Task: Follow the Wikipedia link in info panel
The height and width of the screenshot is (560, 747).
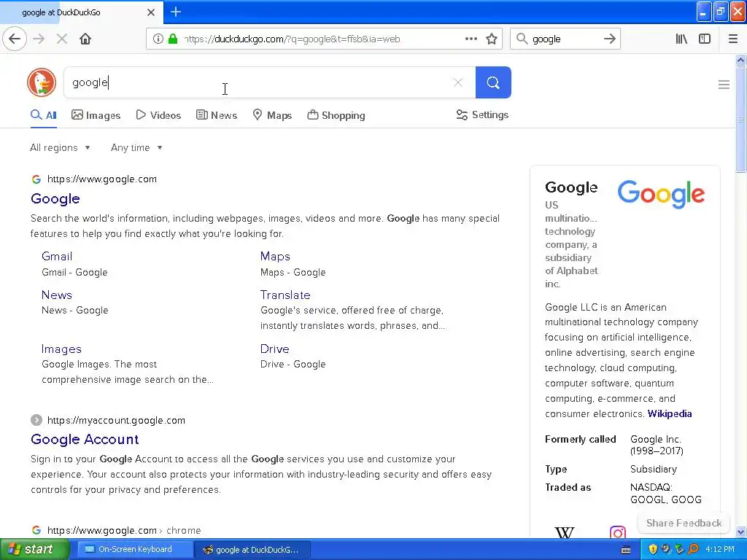Action: (670, 414)
